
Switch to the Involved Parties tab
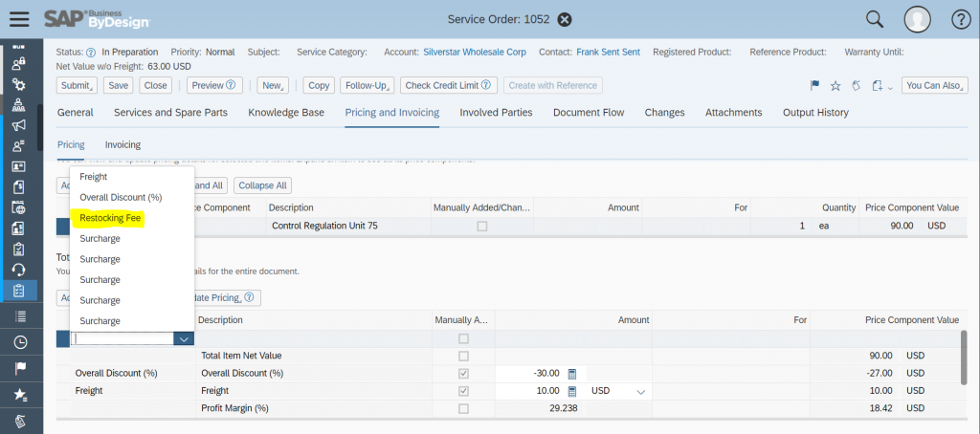[497, 113]
